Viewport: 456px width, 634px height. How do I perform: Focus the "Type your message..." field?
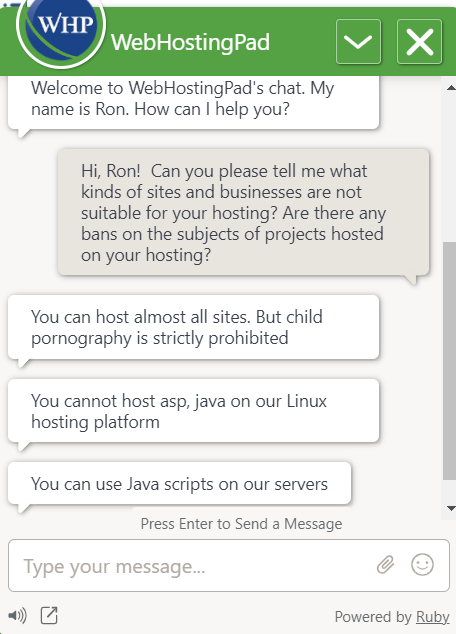pos(228,565)
